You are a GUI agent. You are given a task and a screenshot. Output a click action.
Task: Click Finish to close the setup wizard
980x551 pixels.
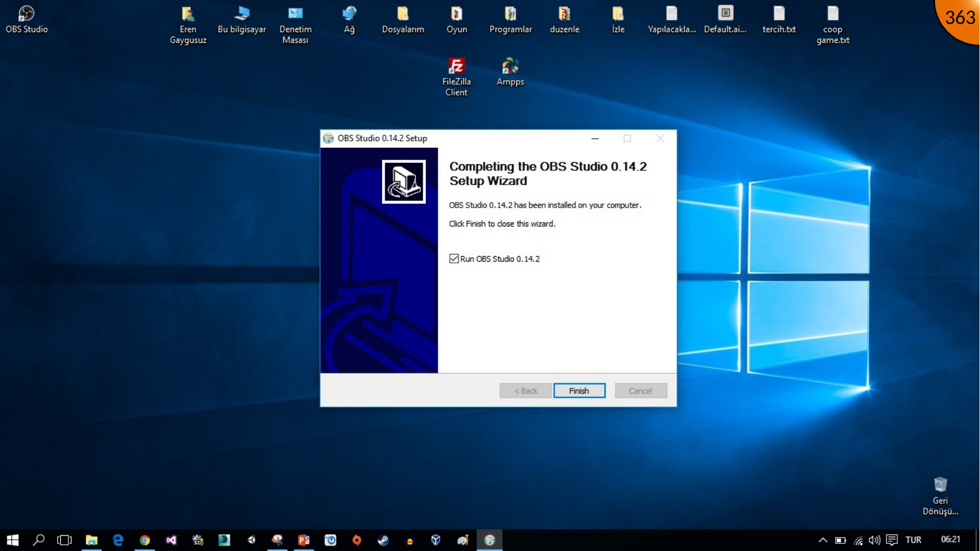coord(579,391)
